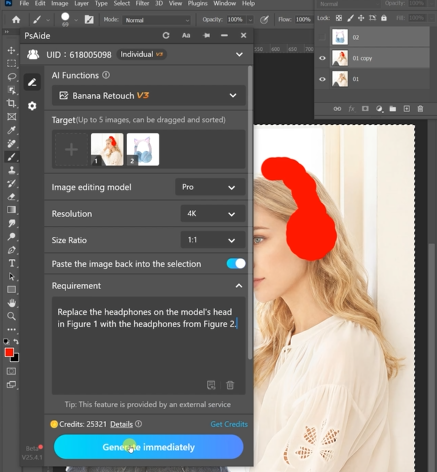
Task: Add a layer mask
Action: [x=365, y=109]
